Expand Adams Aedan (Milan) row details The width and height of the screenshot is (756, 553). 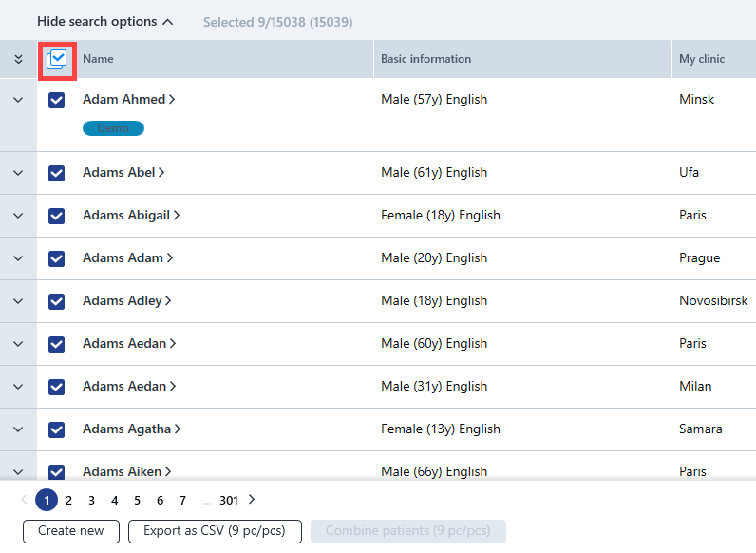coord(18,387)
